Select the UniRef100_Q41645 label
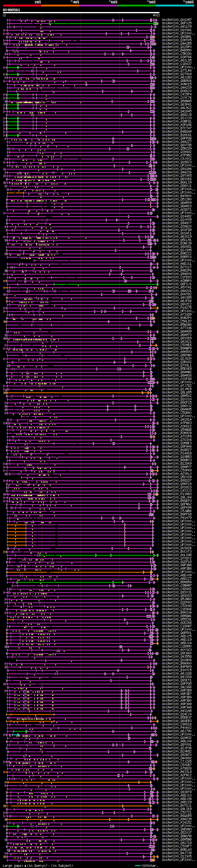This screenshot has height=868, width=197. tap(176, 111)
